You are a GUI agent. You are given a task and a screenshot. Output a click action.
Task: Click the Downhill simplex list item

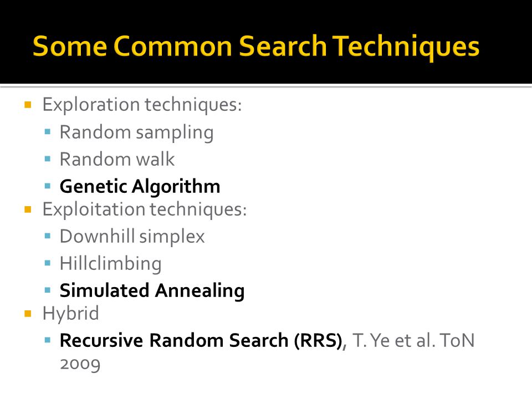click(x=132, y=237)
